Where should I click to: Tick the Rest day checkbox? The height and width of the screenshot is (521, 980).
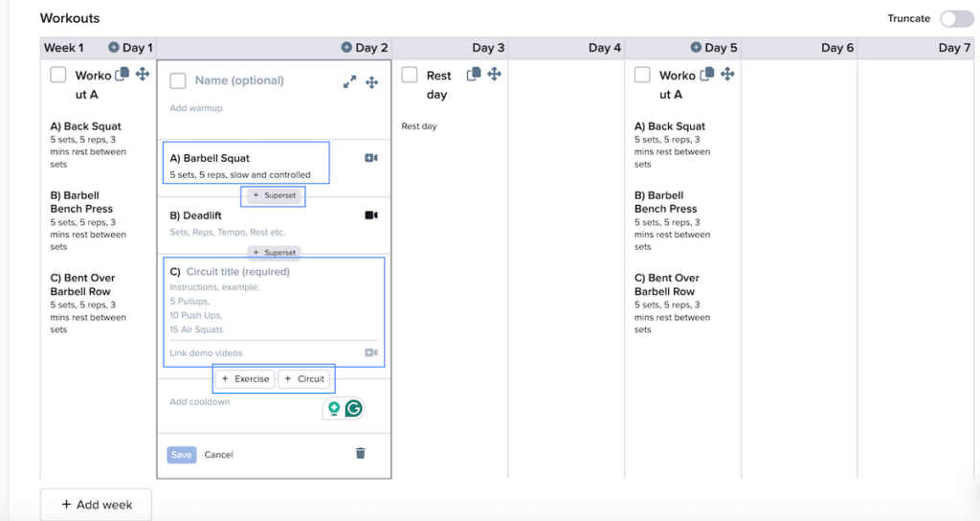coord(410,75)
